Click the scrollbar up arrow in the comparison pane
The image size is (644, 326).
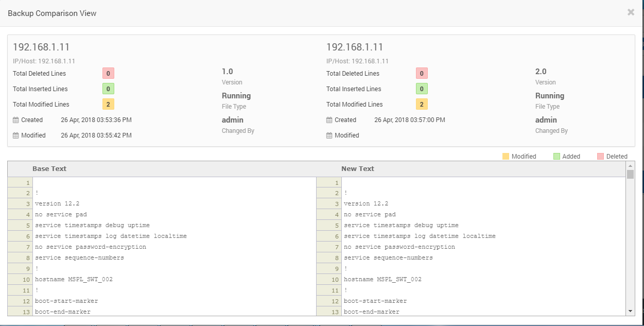point(630,165)
